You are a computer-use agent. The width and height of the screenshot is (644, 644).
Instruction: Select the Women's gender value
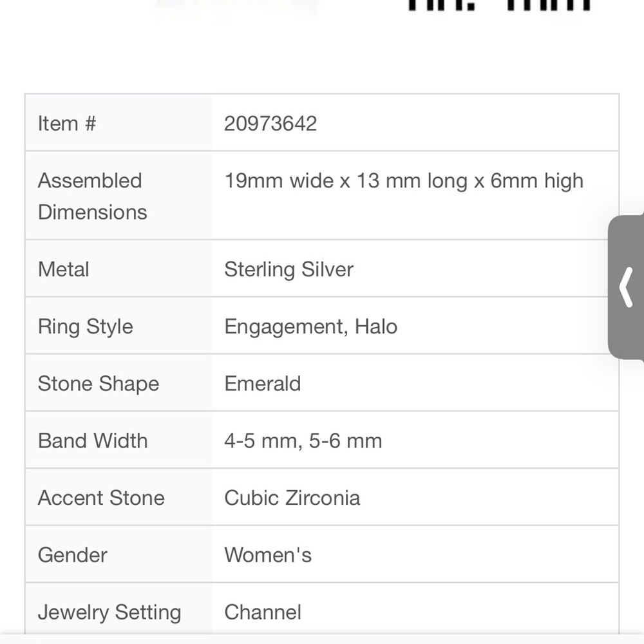[268, 554]
